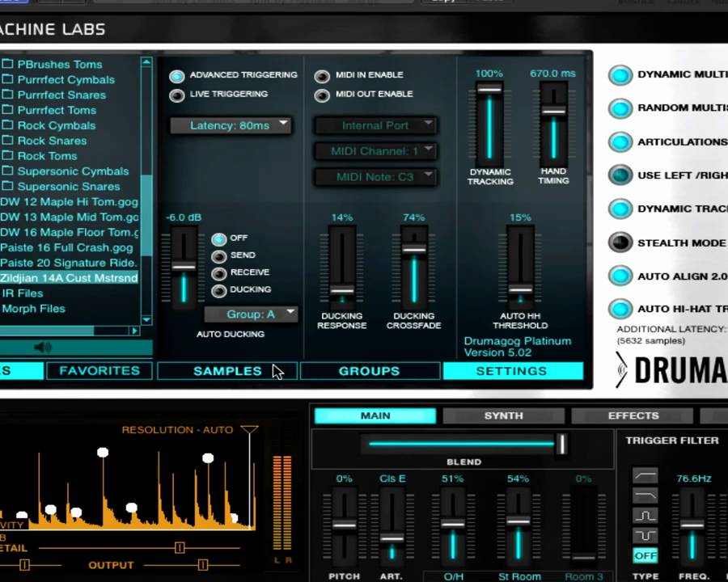
Task: Toggle Use Left/Right setting
Action: pos(620,175)
